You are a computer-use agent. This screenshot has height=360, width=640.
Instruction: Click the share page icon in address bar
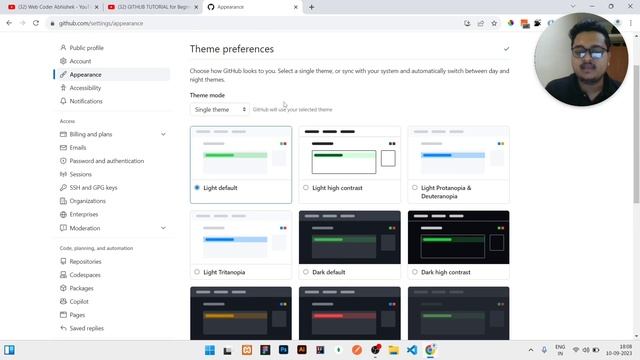(481, 23)
